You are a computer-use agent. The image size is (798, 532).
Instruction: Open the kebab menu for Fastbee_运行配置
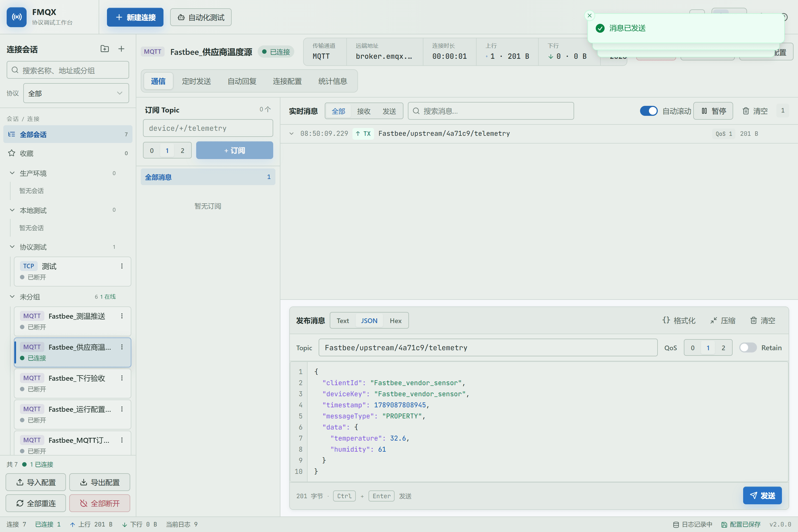[122, 409]
